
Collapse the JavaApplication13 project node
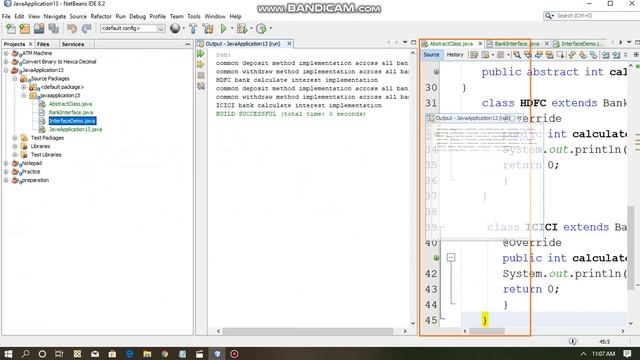click(6, 70)
